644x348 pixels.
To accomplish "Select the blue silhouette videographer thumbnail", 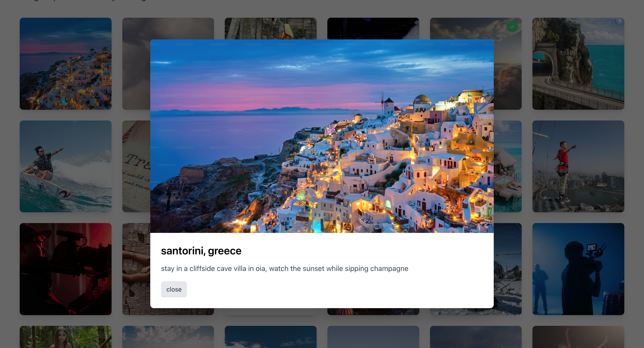I will click(578, 269).
